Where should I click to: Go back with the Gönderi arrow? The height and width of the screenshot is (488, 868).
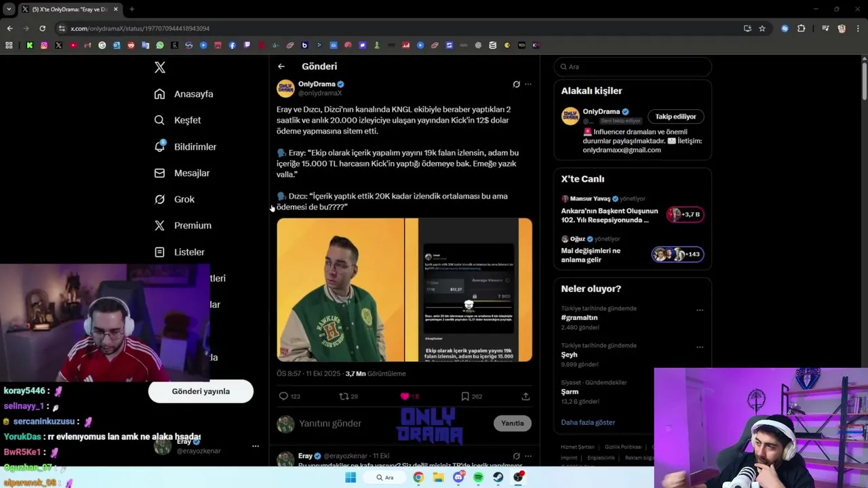click(x=281, y=66)
